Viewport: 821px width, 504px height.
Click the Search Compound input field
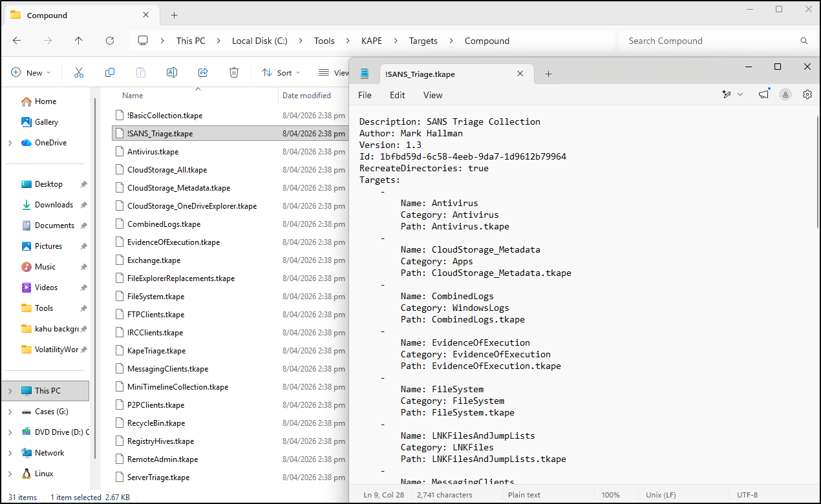(709, 41)
